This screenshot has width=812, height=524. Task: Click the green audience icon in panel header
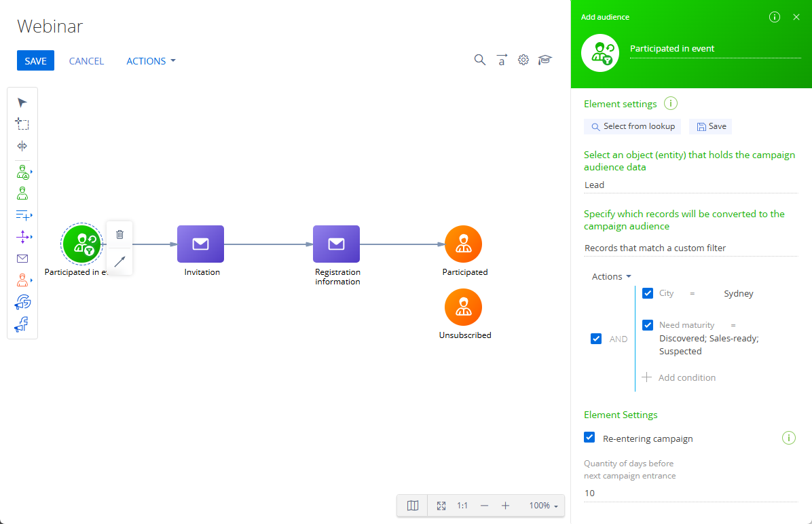pyautogui.click(x=600, y=53)
